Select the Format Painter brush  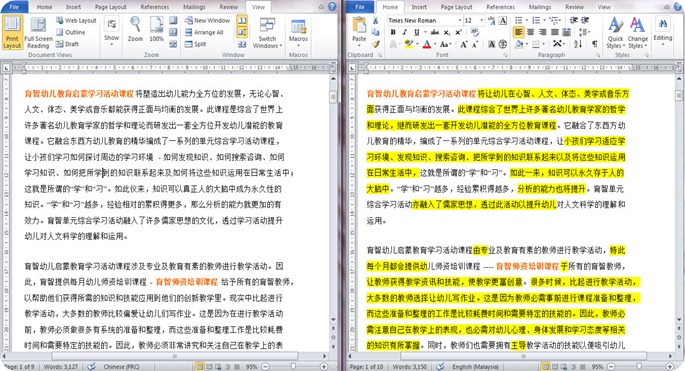(x=375, y=44)
